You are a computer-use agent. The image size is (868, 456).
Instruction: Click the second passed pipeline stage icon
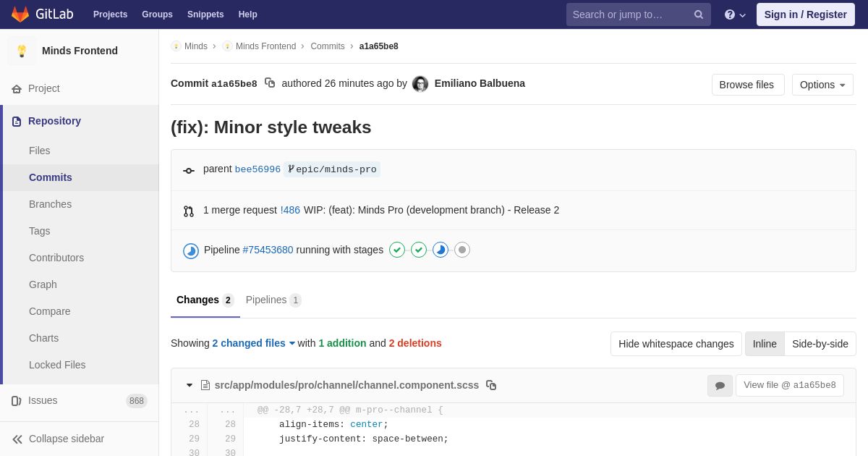pyautogui.click(x=419, y=250)
